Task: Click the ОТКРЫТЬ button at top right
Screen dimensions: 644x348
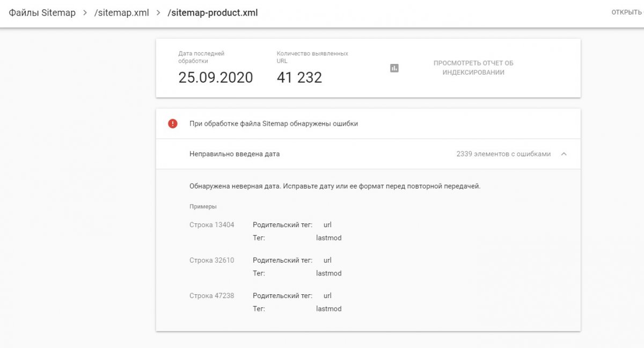Action: [627, 12]
